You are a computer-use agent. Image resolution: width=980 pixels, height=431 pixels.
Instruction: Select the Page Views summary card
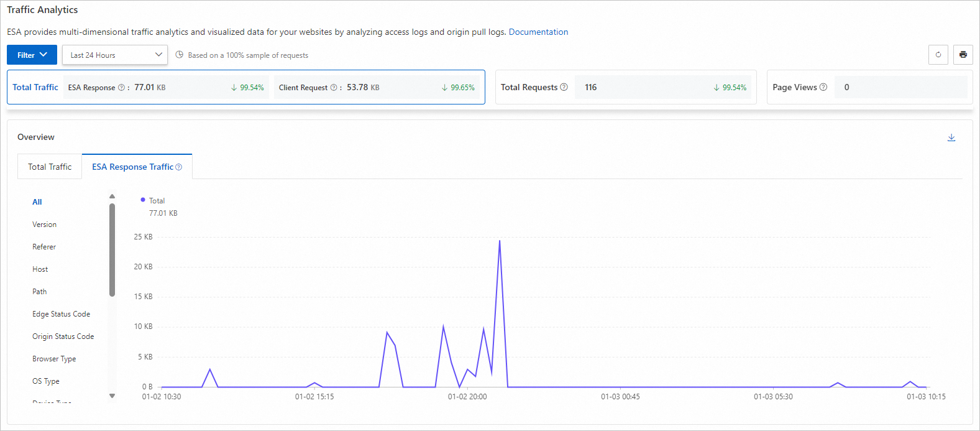coord(869,87)
